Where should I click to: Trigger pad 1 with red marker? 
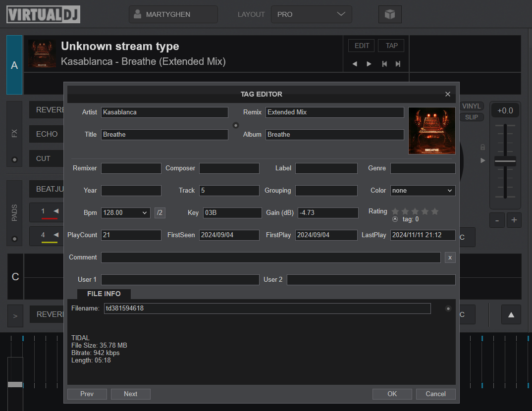click(47, 212)
